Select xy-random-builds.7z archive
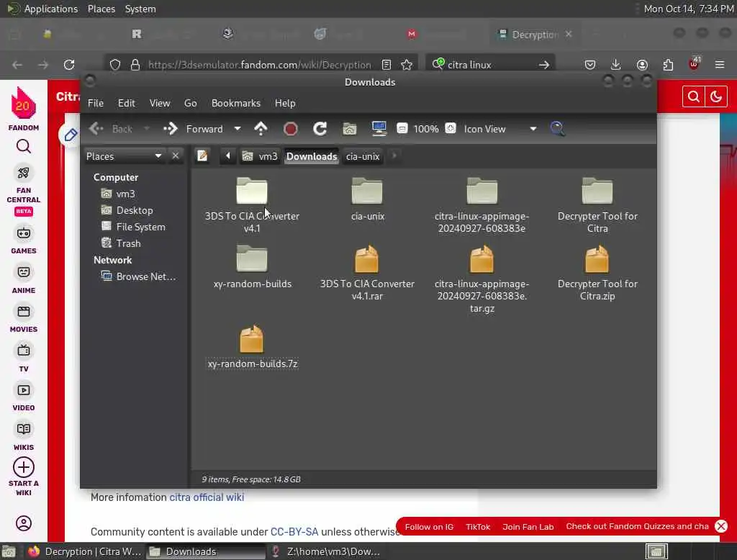737x560 pixels. (x=252, y=339)
